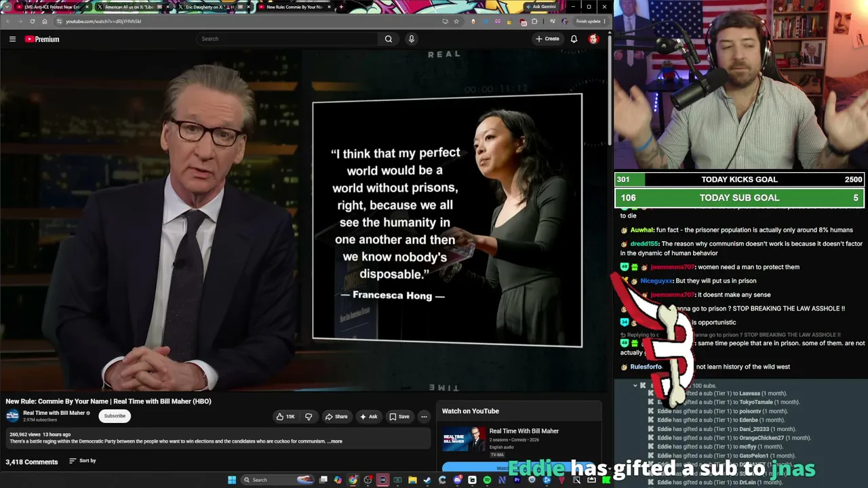
Task: Open the Real Time With Bill Maher show thumbnail
Action: pos(464,439)
